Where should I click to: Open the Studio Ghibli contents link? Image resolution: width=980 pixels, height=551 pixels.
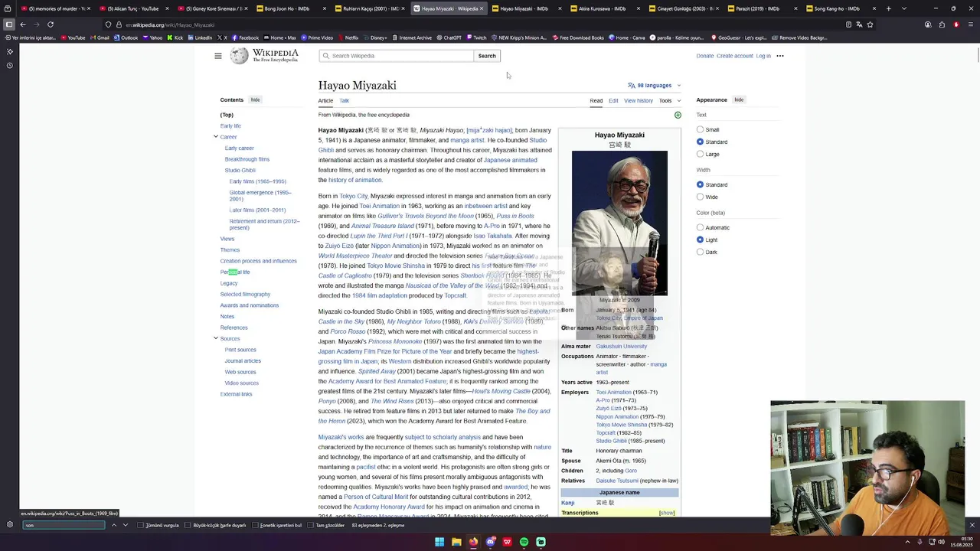240,171
